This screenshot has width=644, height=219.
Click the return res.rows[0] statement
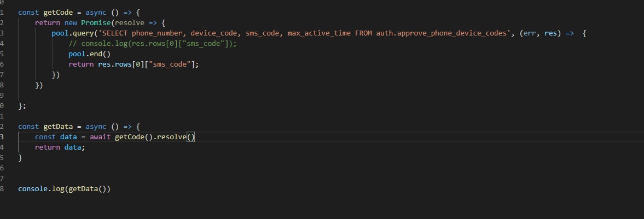[134, 64]
